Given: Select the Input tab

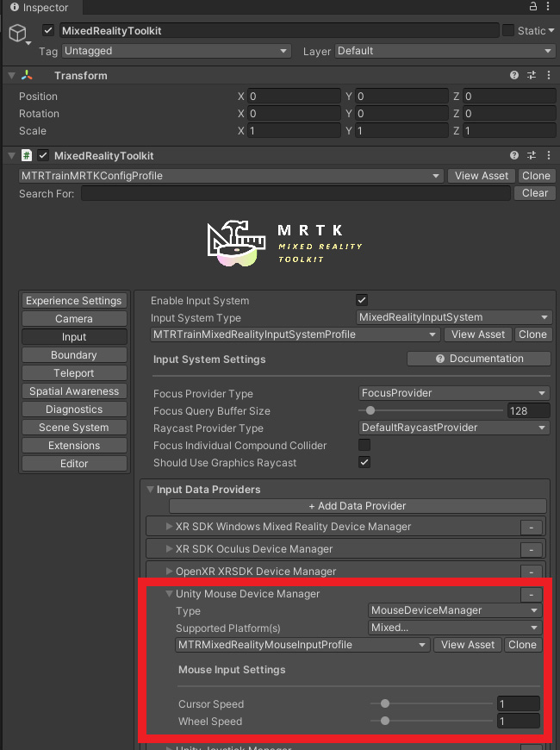Looking at the screenshot, I should [74, 337].
